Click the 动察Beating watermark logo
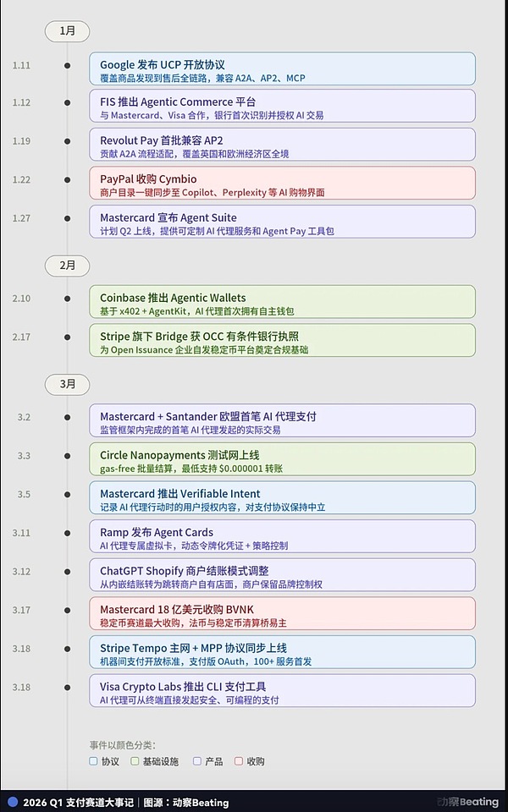This screenshot has width=508, height=812. 467,802
